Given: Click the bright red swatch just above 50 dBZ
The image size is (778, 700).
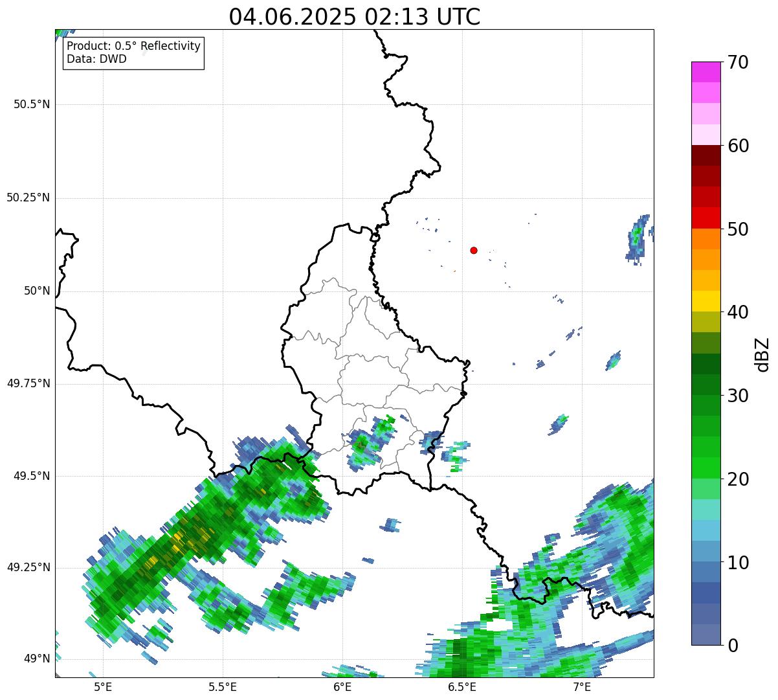Looking at the screenshot, I should click(x=706, y=218).
